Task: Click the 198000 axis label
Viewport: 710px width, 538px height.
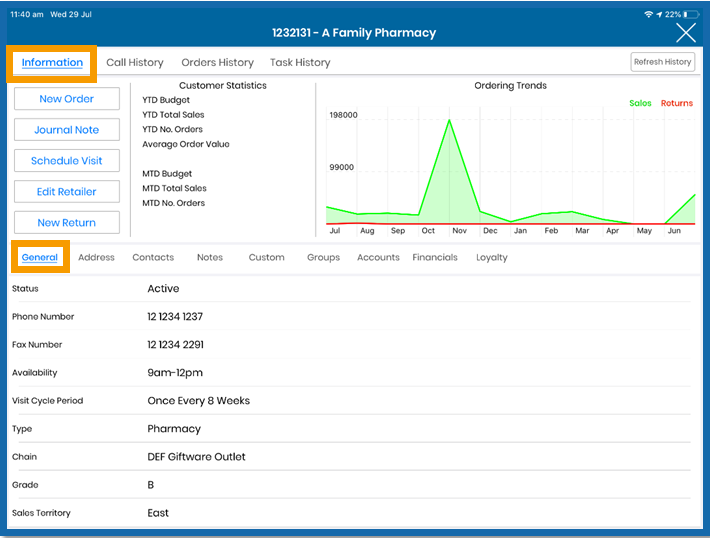Action: (x=343, y=115)
